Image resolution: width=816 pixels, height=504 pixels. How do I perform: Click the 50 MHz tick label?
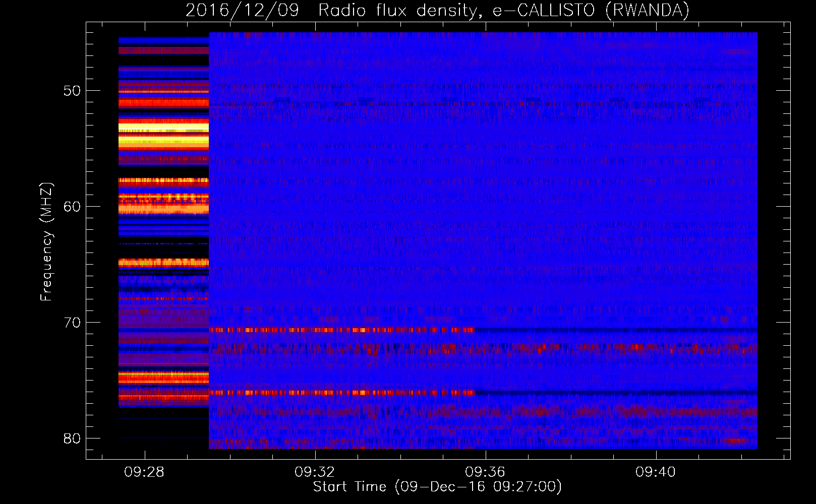72,91
